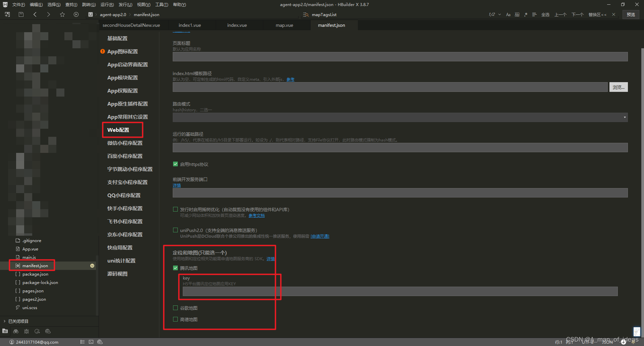Disable the 启用https协议 checkbox
This screenshot has height=346, width=644.
[x=175, y=164]
